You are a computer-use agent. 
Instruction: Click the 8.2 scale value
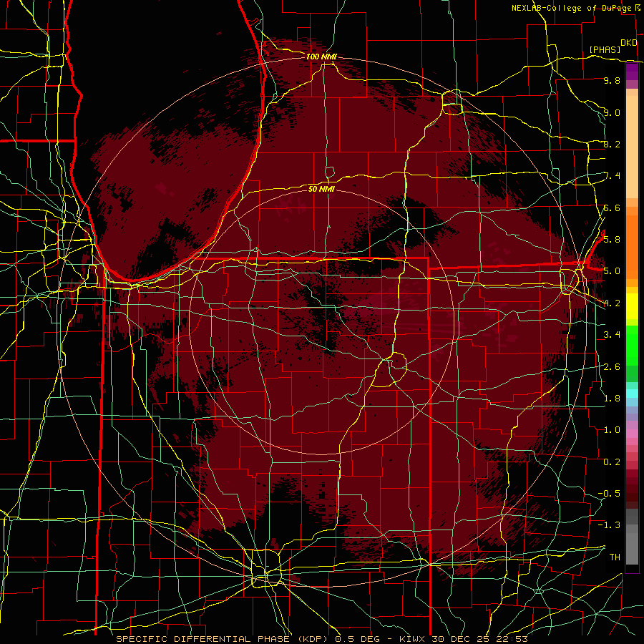pyautogui.click(x=612, y=144)
